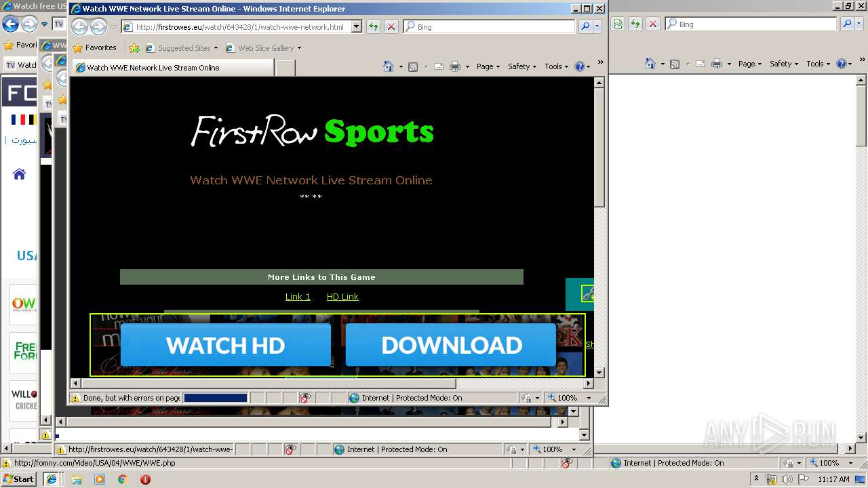Image resolution: width=868 pixels, height=488 pixels.
Task: Open Action Center flag in the tray
Action: [x=802, y=479]
